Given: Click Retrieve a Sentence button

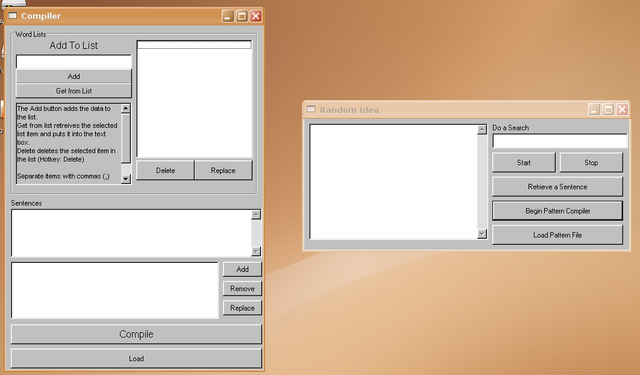Looking at the screenshot, I should coord(558,187).
